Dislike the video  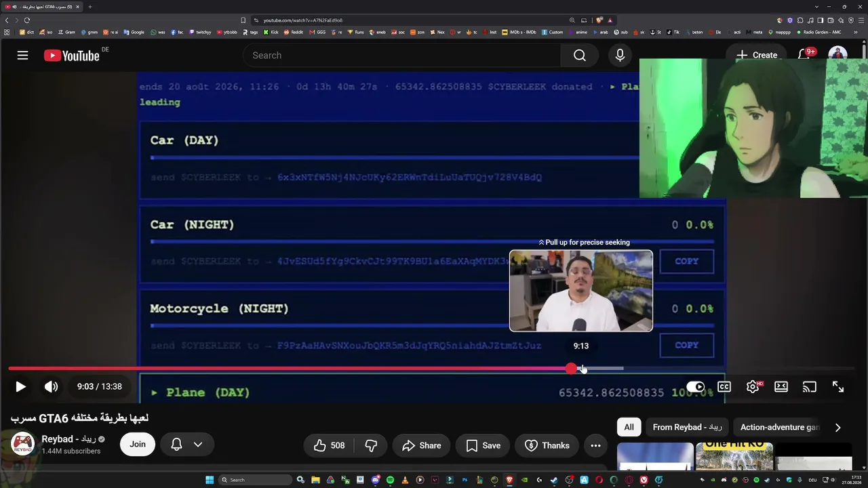pyautogui.click(x=371, y=445)
